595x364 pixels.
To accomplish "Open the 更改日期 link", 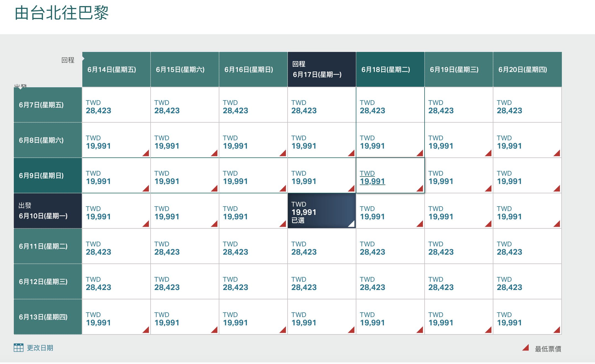I will (x=40, y=348).
